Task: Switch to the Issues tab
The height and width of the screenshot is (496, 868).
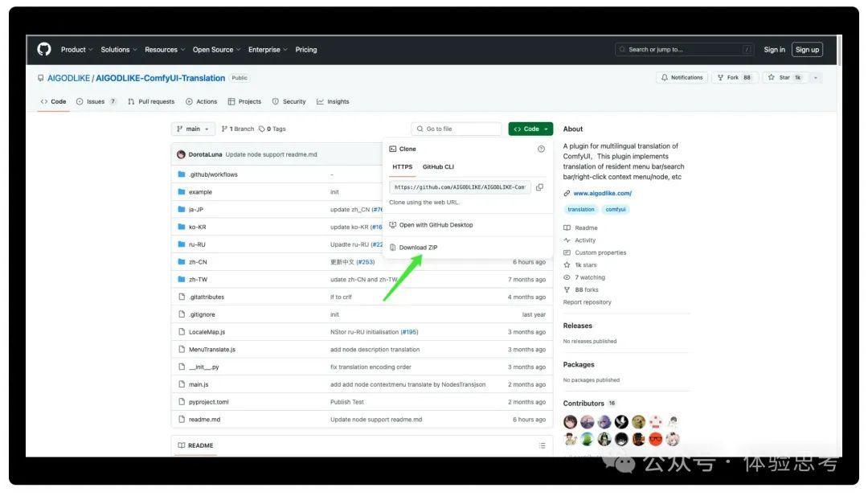Action: click(96, 102)
